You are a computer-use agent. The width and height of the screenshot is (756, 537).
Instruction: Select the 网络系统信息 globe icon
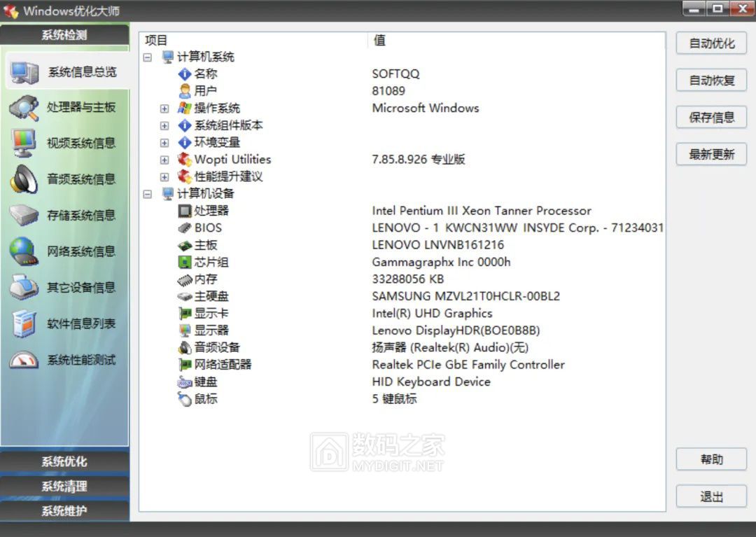coord(24,251)
